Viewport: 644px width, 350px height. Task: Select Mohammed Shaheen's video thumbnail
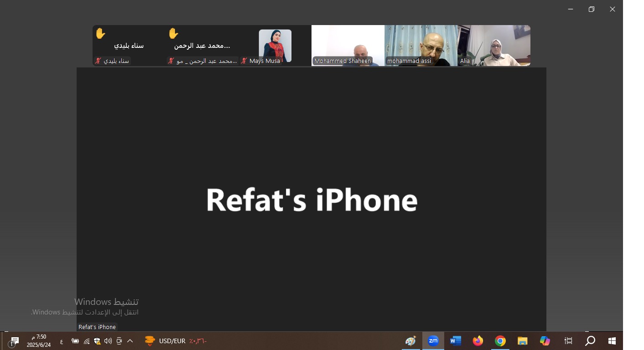tap(348, 46)
